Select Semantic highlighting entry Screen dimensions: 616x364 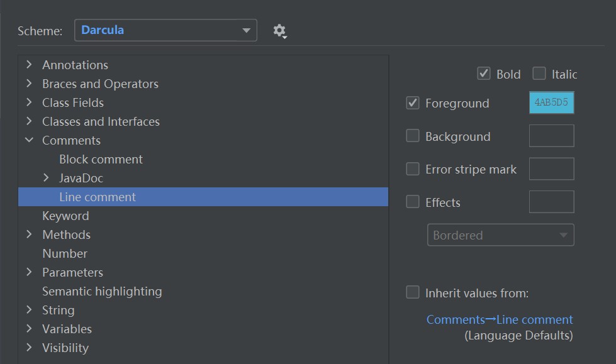(x=102, y=291)
